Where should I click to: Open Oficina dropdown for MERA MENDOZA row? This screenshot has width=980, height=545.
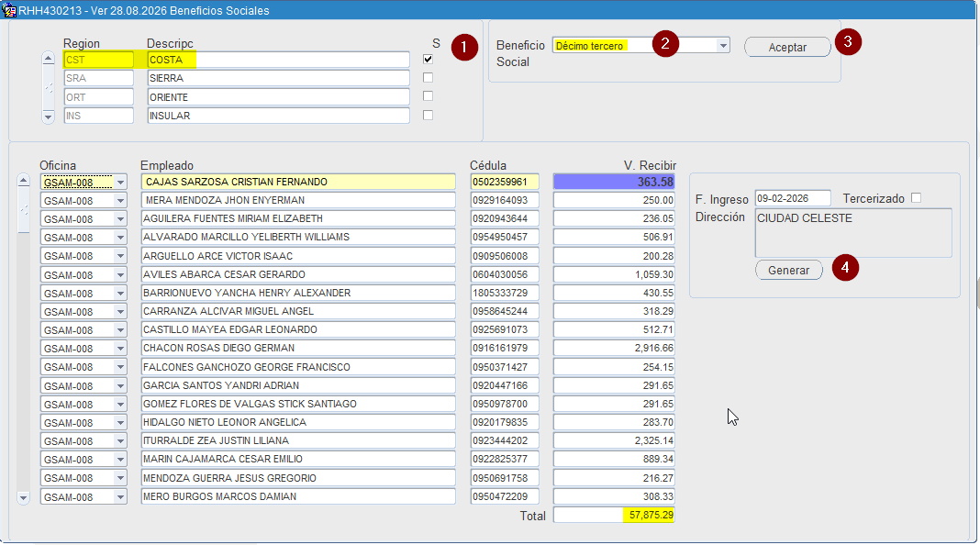point(120,201)
